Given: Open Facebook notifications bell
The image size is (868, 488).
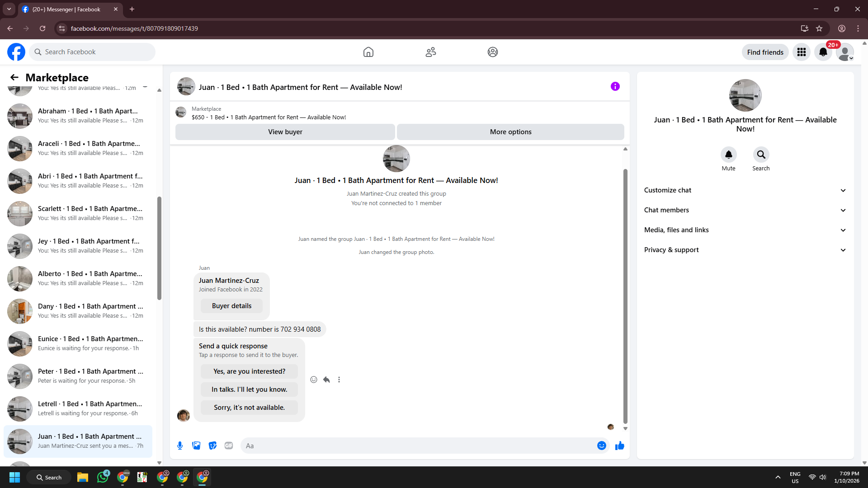Looking at the screenshot, I should pos(823,52).
